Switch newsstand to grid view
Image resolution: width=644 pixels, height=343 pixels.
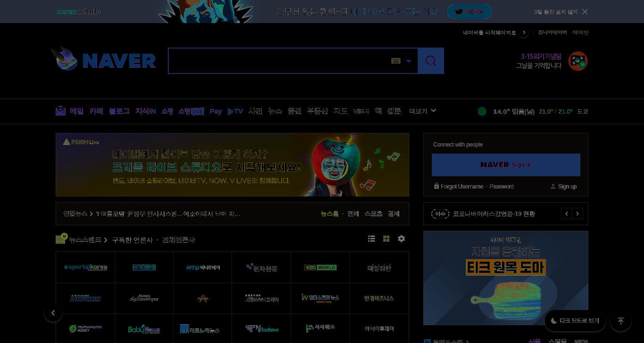pos(386,239)
